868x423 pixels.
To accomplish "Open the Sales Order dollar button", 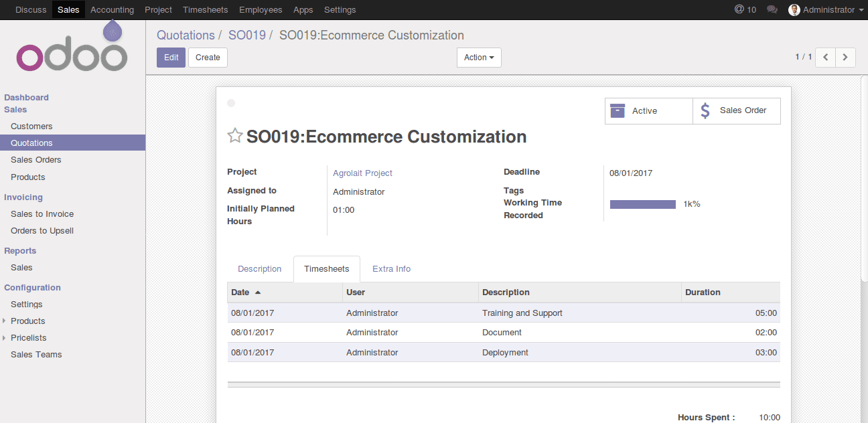I will 737,111.
